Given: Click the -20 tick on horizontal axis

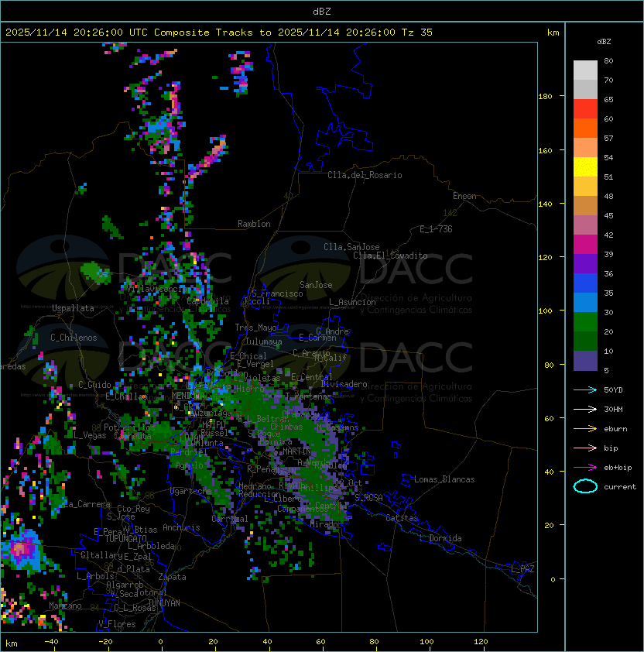Looking at the screenshot, I should (x=105, y=642).
